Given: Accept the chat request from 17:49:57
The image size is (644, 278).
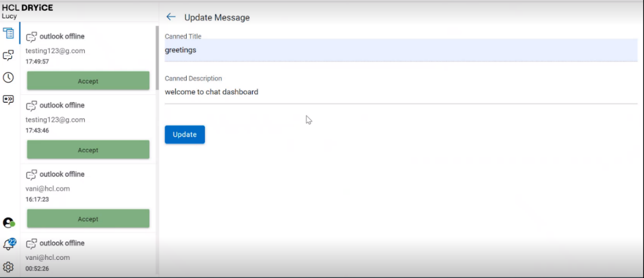Looking at the screenshot, I should (x=88, y=81).
